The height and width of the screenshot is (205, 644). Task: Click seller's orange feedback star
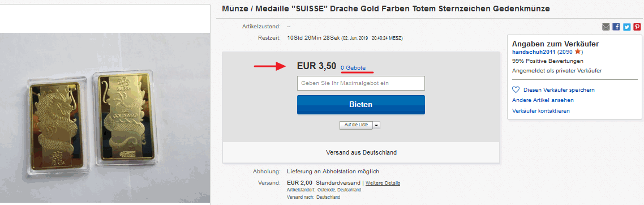point(577,52)
